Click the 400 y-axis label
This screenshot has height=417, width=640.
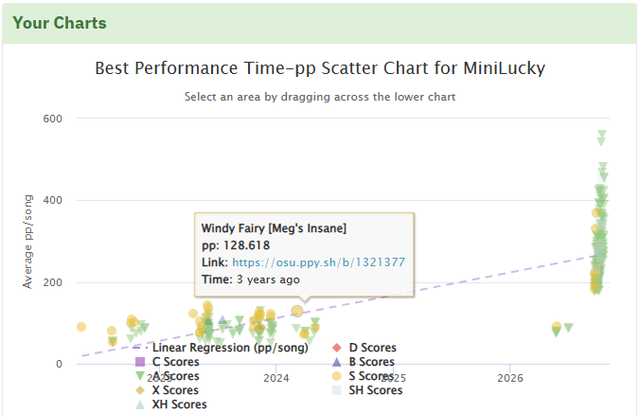pyautogui.click(x=53, y=200)
